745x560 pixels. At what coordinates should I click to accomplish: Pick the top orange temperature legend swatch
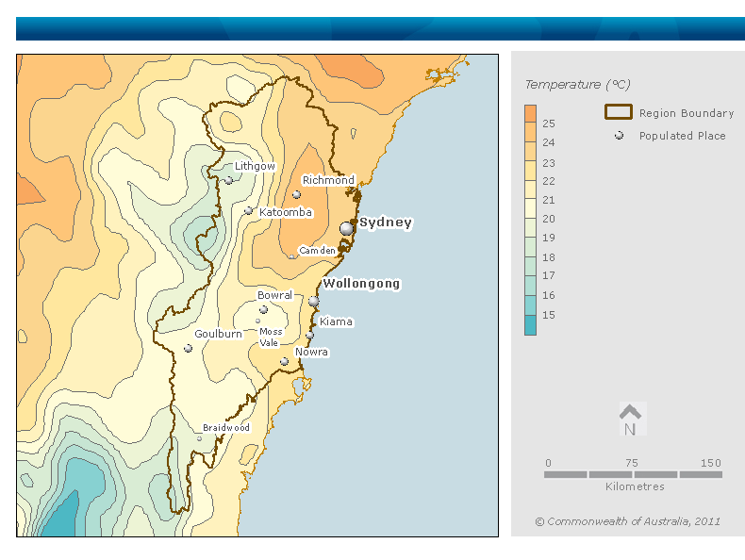(x=530, y=114)
